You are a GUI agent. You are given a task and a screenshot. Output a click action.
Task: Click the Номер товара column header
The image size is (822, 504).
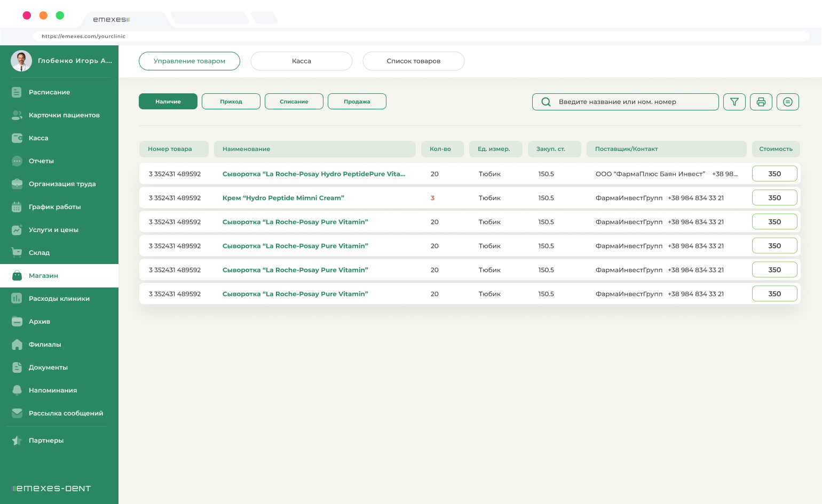pyautogui.click(x=174, y=149)
